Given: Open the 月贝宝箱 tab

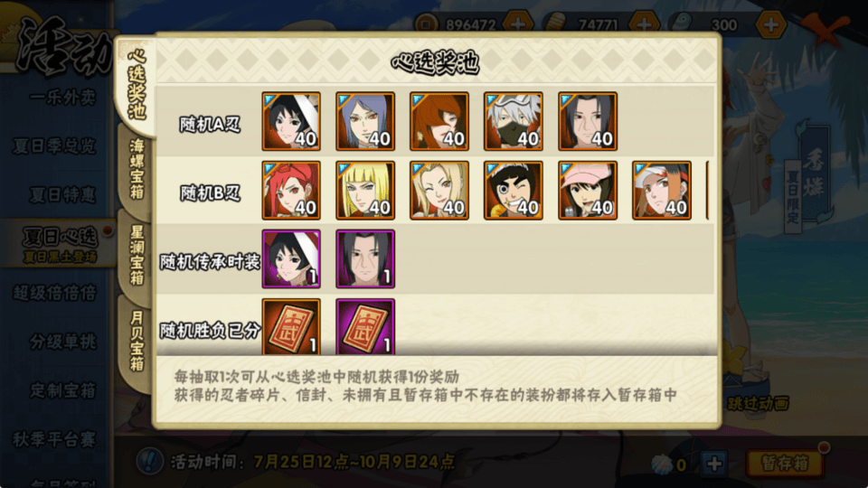Looking at the screenshot, I should 137,341.
